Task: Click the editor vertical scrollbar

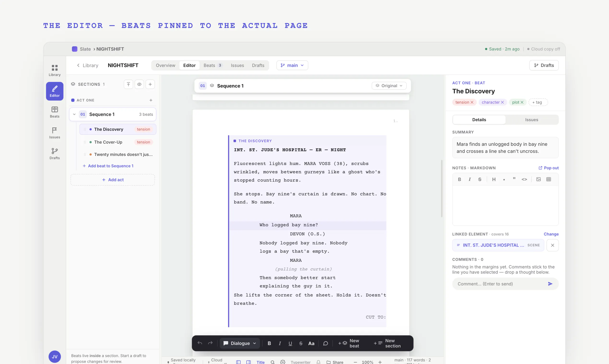Action: pyautogui.click(x=442, y=188)
